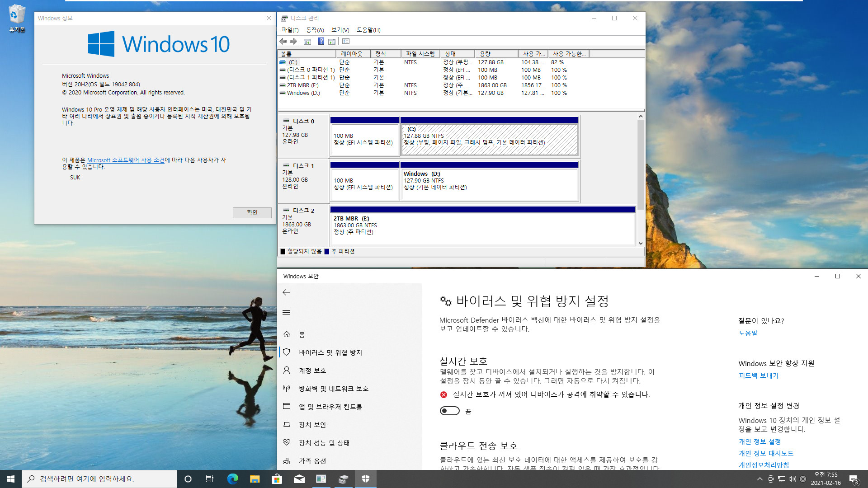Sort by the 용량 capacity column header
Screen dimensions: 868x488
pos(496,54)
